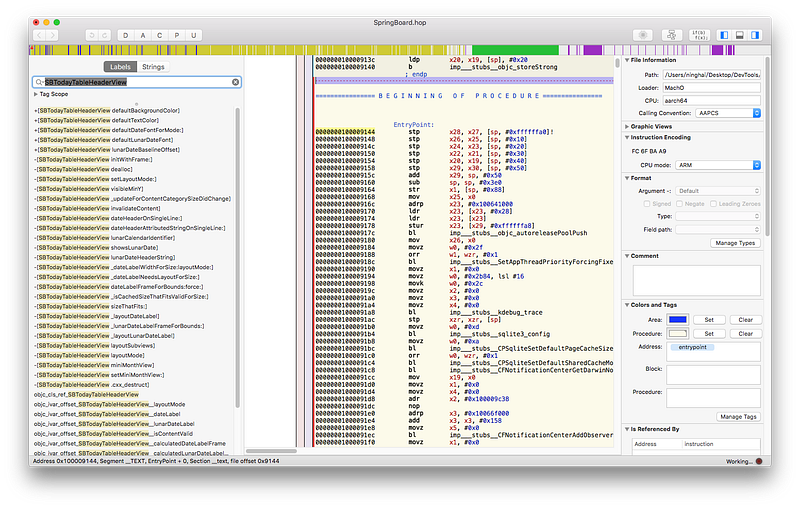Click the redo arrow in toolbar
This screenshot has height=508, width=800.
point(105,35)
